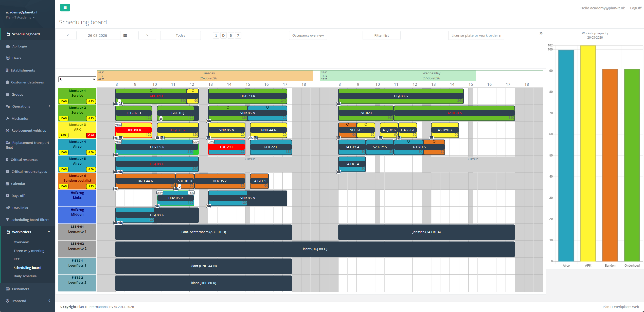
Task: Switch to D view button
Action: 223,36
